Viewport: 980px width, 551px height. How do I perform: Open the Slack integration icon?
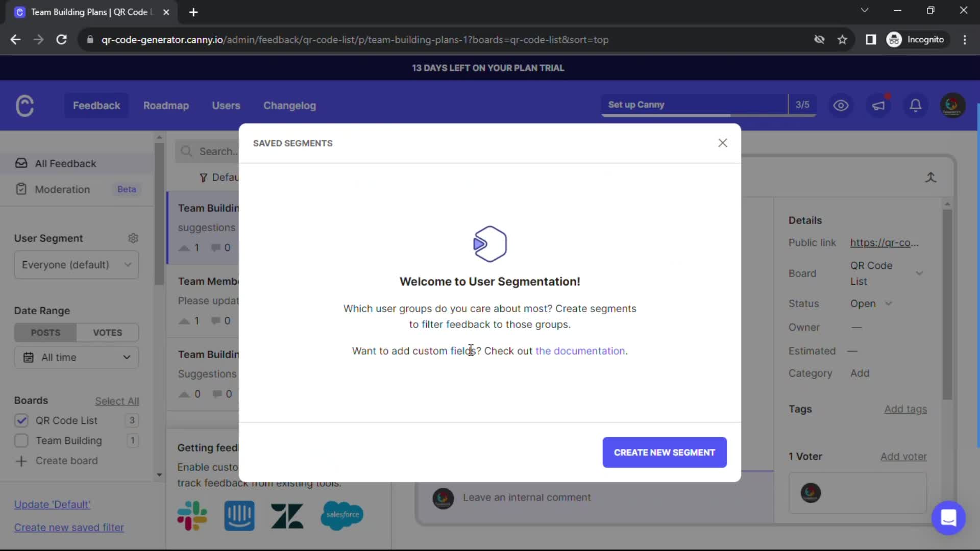tap(191, 516)
